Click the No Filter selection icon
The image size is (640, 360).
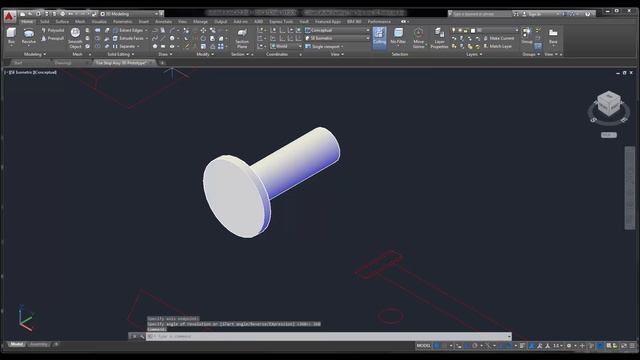(398, 36)
